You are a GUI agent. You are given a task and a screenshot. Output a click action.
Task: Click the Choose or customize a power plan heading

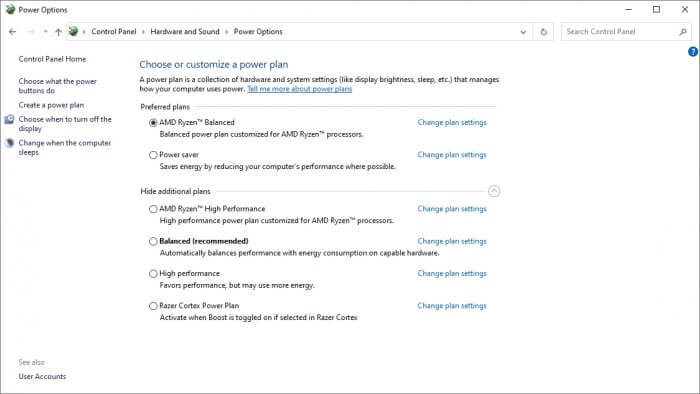(214, 65)
